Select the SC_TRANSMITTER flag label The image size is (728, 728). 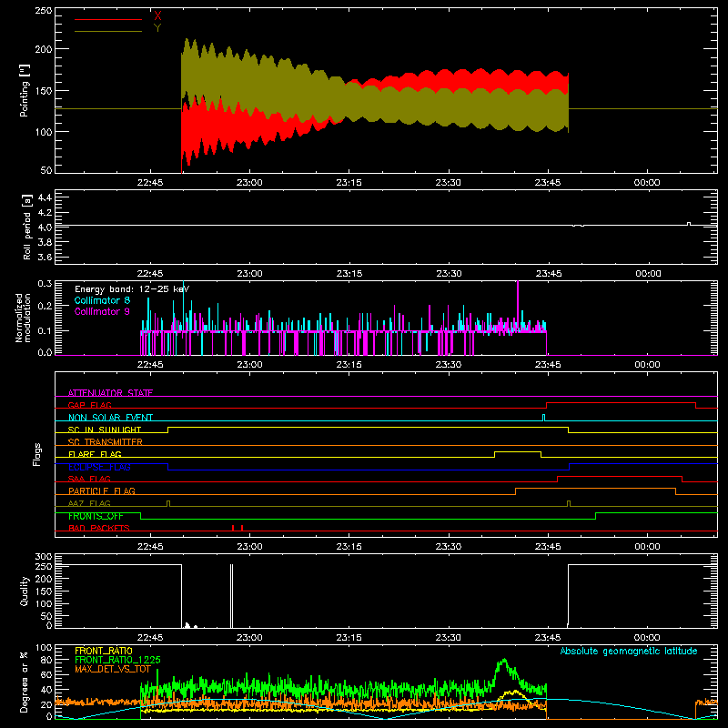click(105, 442)
